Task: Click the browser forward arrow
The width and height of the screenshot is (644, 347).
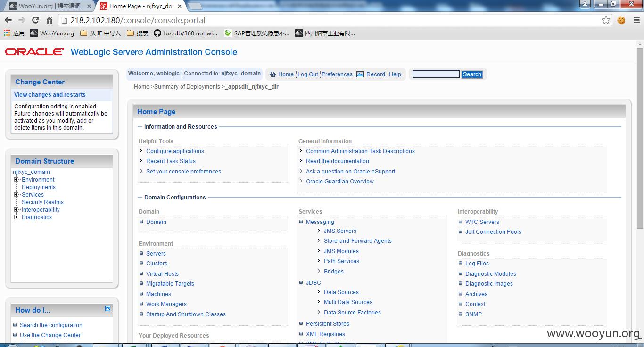Action: point(22,20)
